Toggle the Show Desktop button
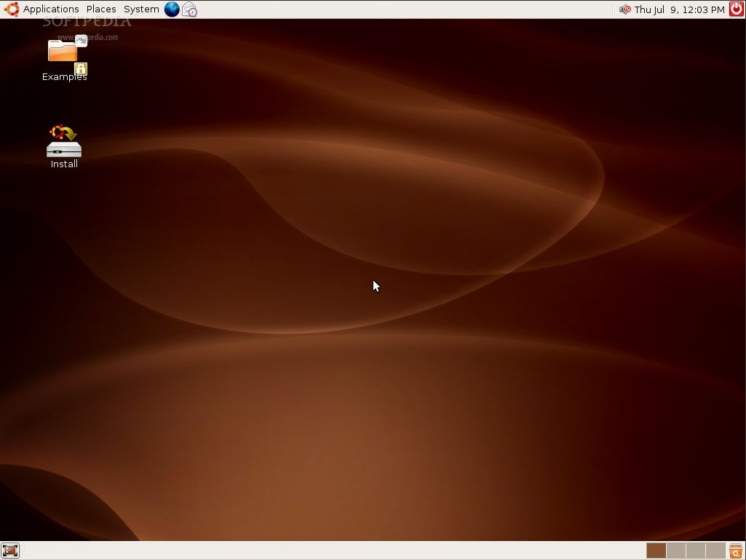 (10, 551)
